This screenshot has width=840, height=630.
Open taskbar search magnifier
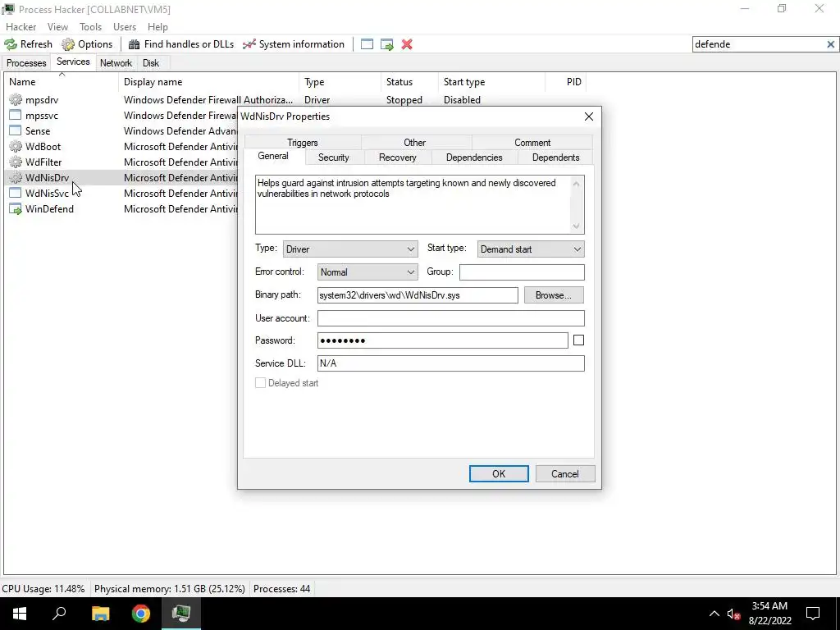click(59, 614)
